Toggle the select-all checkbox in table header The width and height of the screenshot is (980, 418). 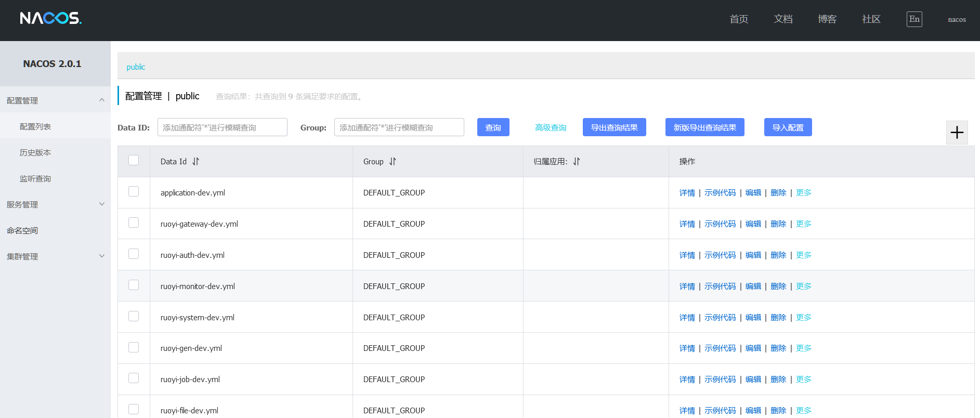(x=134, y=161)
